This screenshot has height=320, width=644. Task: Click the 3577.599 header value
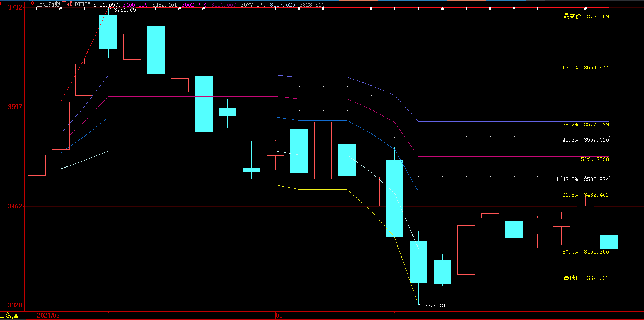[x=253, y=5]
